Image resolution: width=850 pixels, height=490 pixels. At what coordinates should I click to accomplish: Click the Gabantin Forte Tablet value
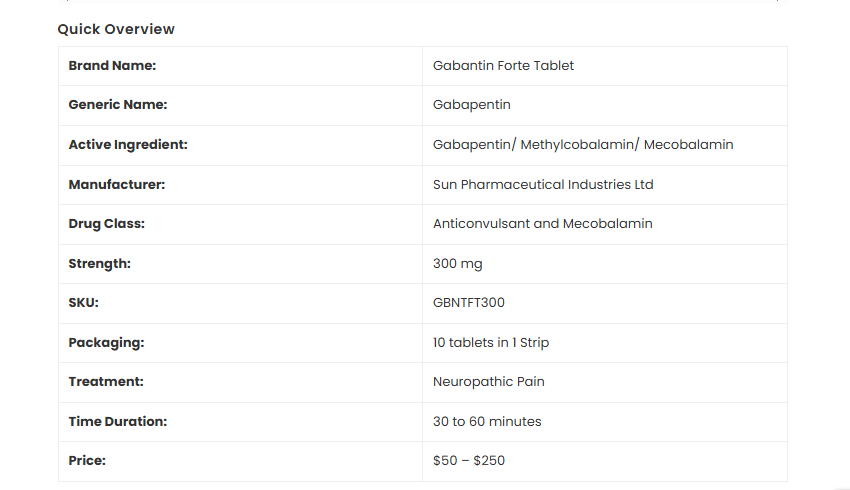503,66
